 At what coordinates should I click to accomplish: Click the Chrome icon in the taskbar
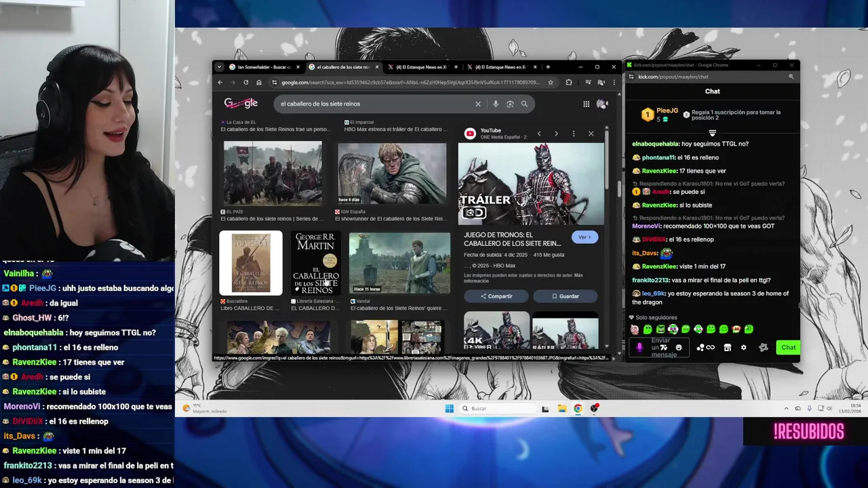click(x=578, y=408)
